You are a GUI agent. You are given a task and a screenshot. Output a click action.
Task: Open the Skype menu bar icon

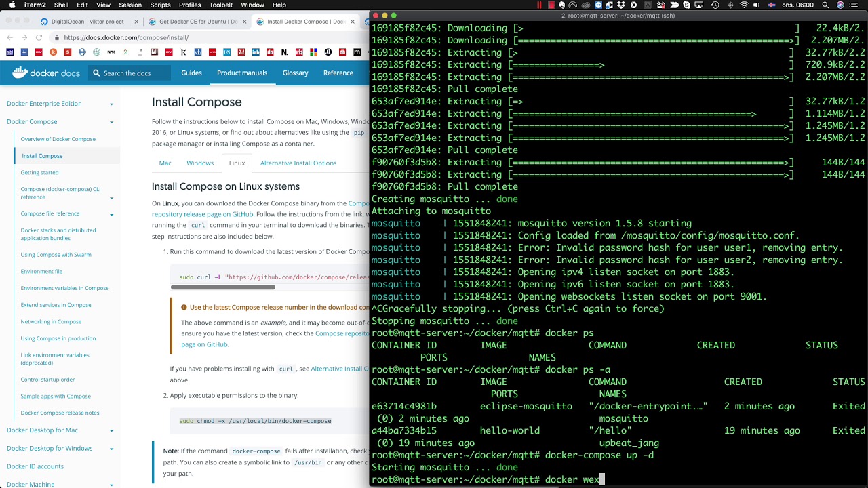[x=687, y=5]
